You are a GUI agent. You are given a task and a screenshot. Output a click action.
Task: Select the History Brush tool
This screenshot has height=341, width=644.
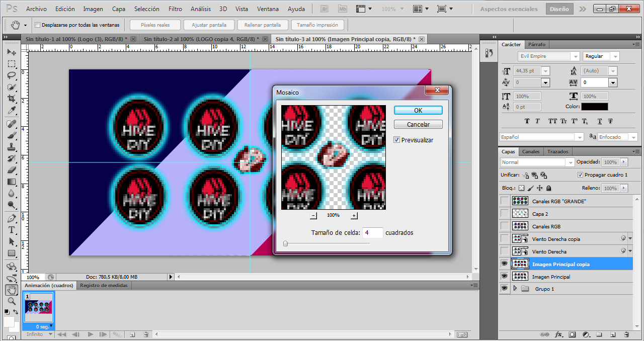[x=12, y=158]
